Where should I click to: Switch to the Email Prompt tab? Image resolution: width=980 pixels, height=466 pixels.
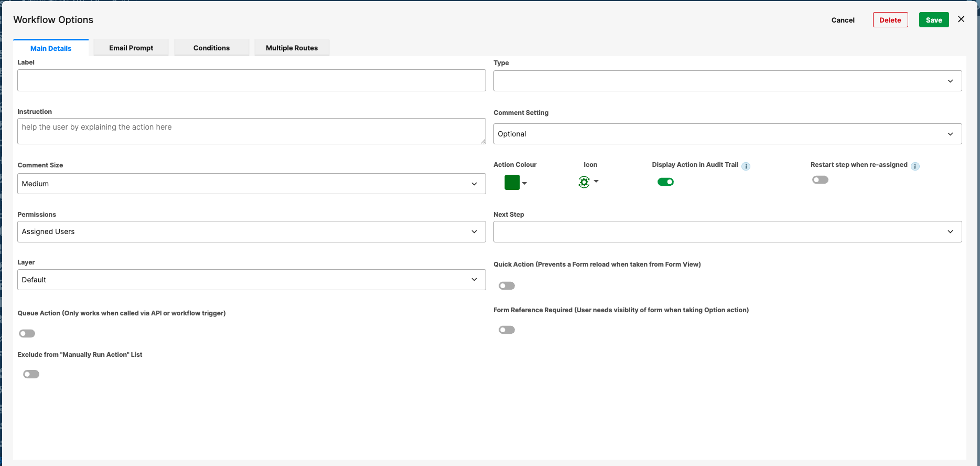coord(131,48)
